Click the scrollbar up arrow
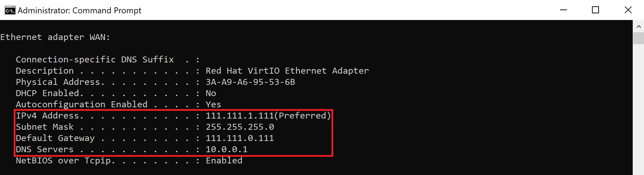Viewport: 644px width, 175px height. pos(638,26)
